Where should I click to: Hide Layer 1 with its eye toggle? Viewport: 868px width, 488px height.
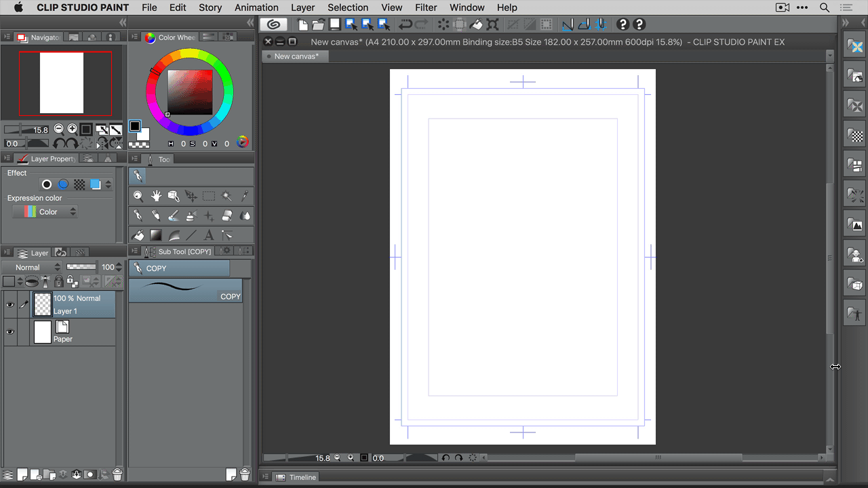pyautogui.click(x=9, y=304)
